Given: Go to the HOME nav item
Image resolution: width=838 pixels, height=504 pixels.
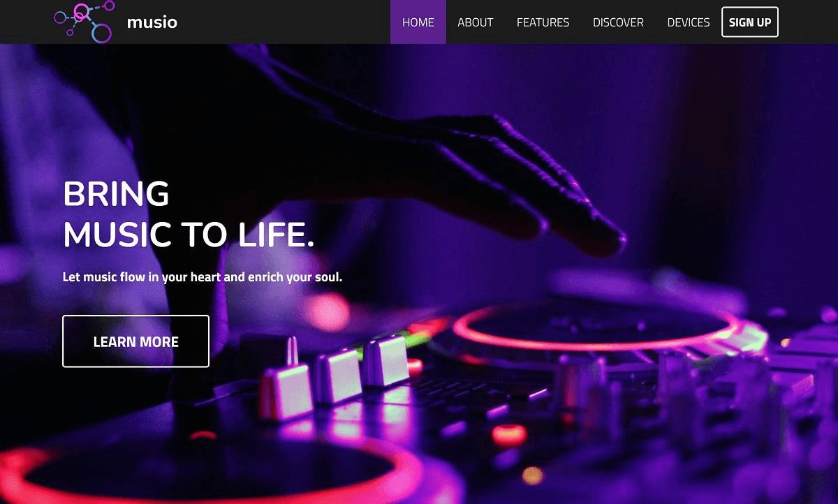Looking at the screenshot, I should [x=418, y=22].
